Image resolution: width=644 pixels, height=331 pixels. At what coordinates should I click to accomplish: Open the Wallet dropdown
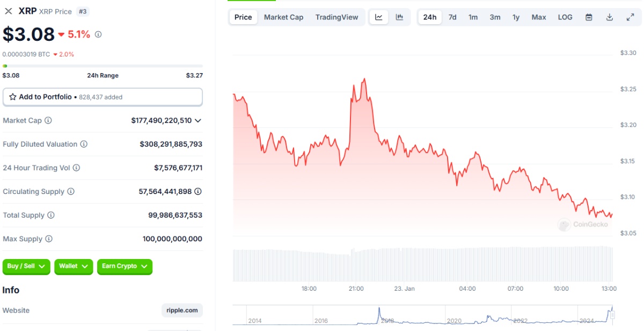click(74, 267)
